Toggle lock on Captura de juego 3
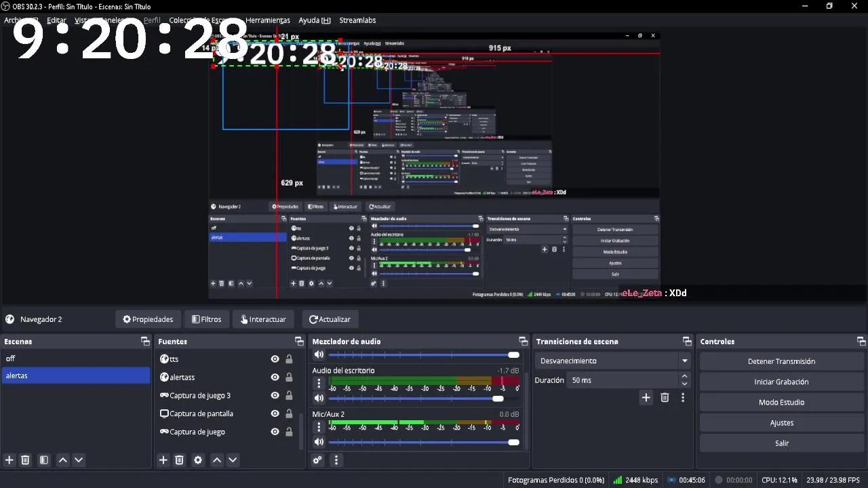868x488 pixels. pos(289,395)
